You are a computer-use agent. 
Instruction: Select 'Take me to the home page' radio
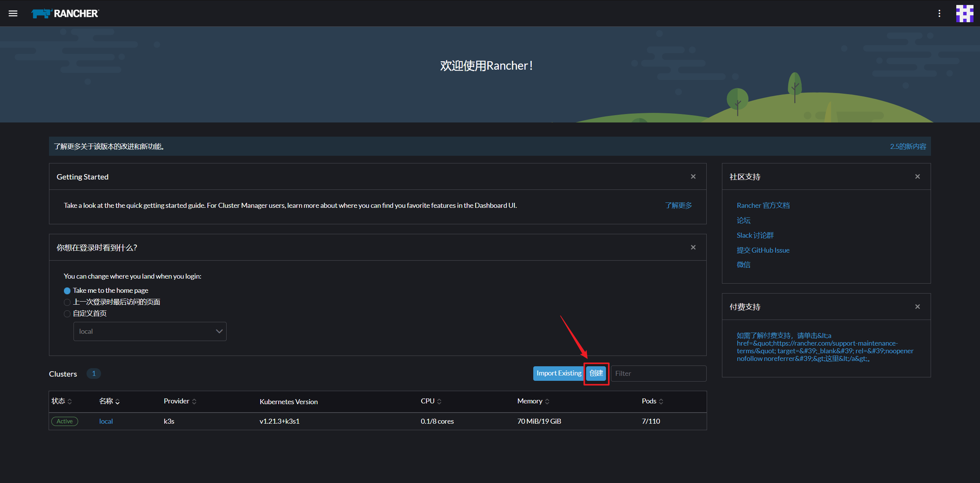(x=67, y=291)
